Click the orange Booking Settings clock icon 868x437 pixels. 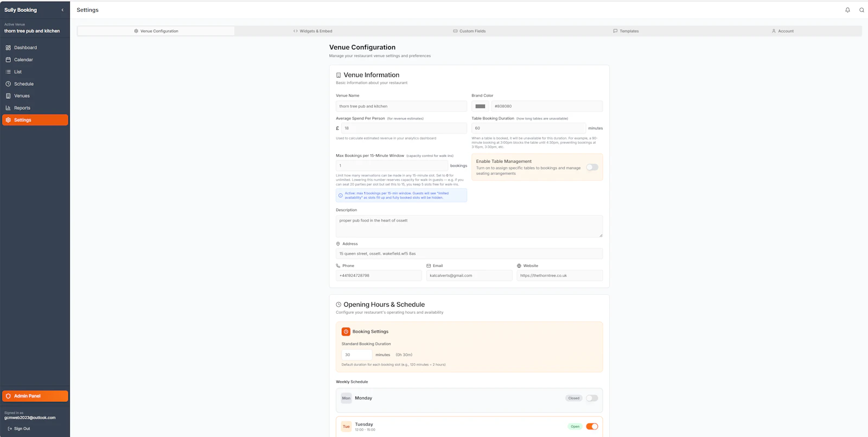[x=346, y=332]
